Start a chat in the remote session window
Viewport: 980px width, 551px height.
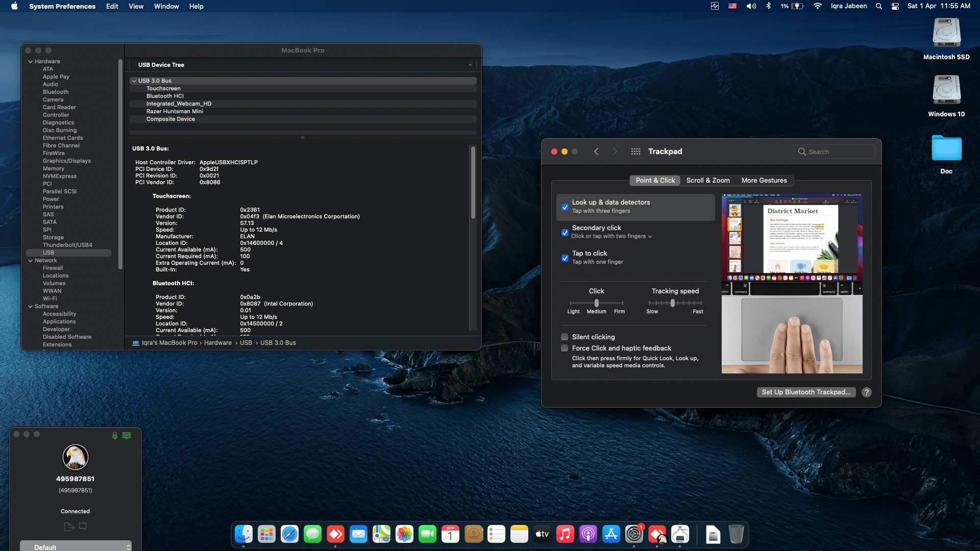(83, 527)
